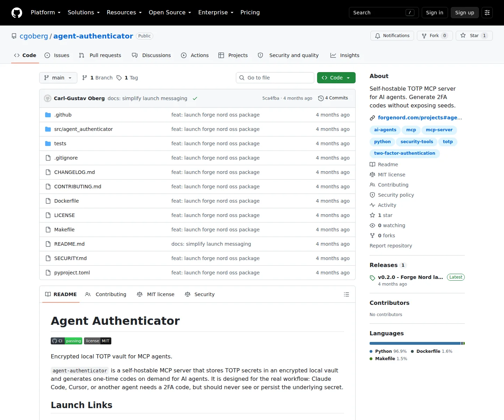Switch to the Projects tab

coord(233,55)
